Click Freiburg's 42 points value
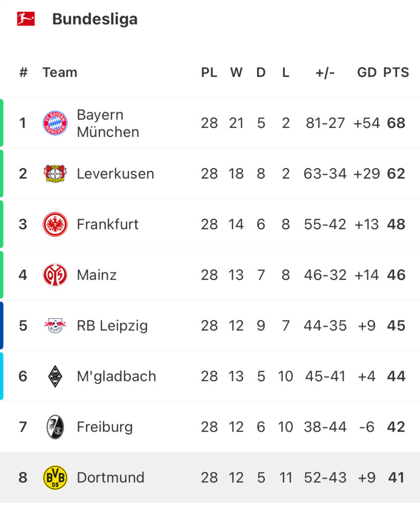Image resolution: width=420 pixels, height=508 pixels. pyautogui.click(x=396, y=427)
